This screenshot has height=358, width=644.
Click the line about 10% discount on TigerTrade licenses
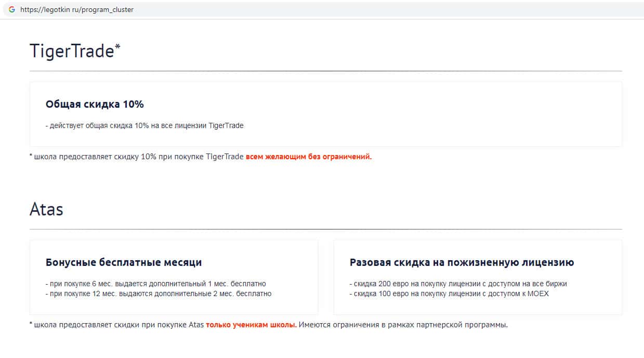(144, 125)
